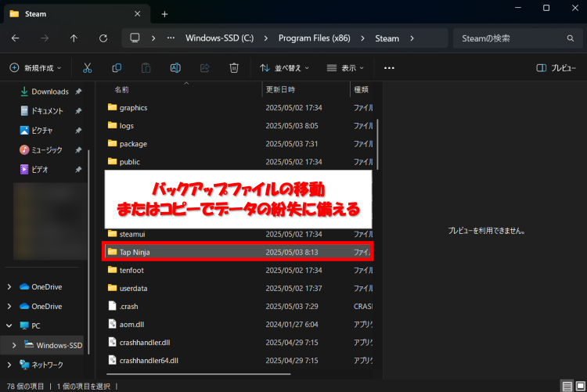The height and width of the screenshot is (392, 587).
Task: Select the crashhandler64.dll file
Action: [238, 361]
